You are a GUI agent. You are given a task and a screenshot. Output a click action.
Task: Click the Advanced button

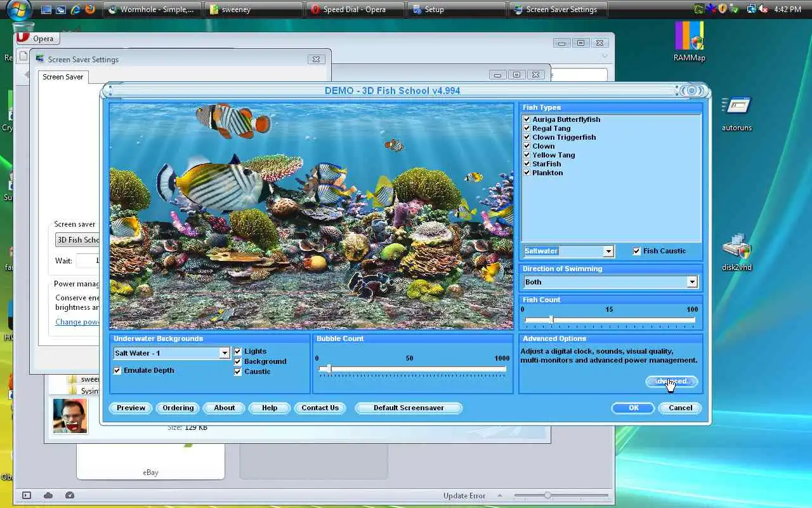click(671, 381)
